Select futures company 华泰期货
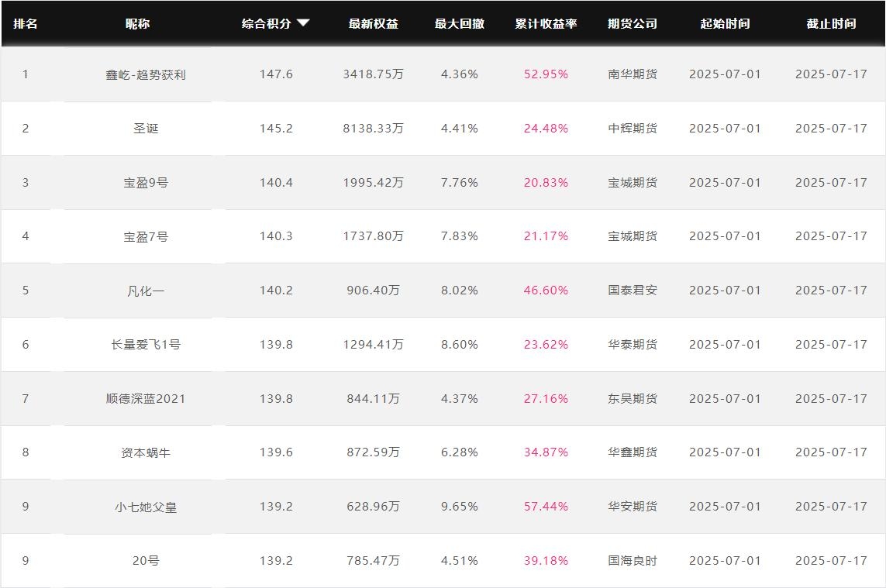 (x=633, y=345)
